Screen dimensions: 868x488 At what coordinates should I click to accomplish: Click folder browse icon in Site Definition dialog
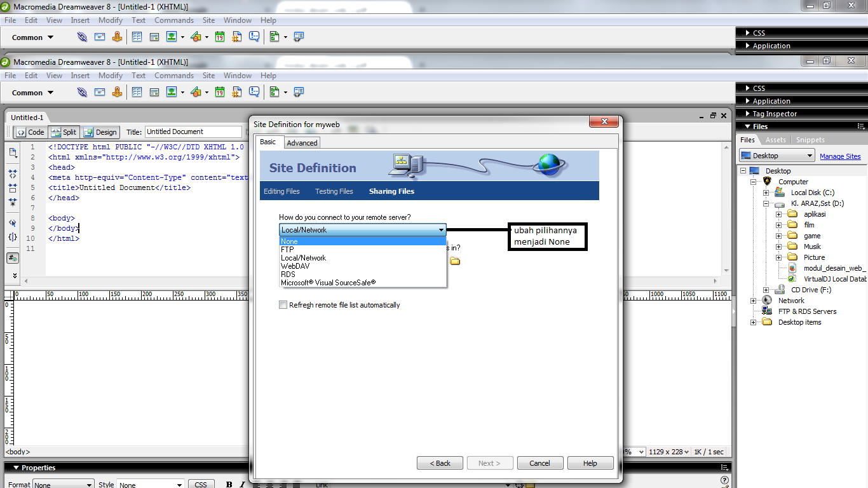455,261
